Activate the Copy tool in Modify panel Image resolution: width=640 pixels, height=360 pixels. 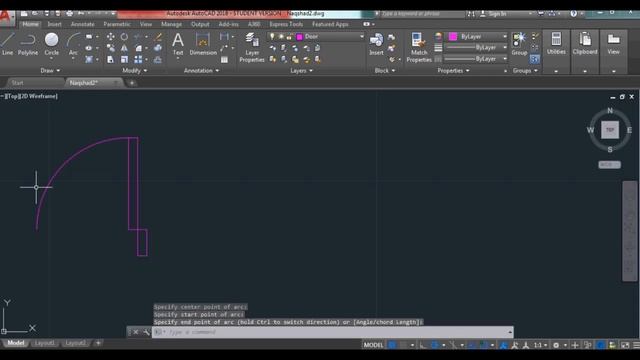[x=111, y=48]
